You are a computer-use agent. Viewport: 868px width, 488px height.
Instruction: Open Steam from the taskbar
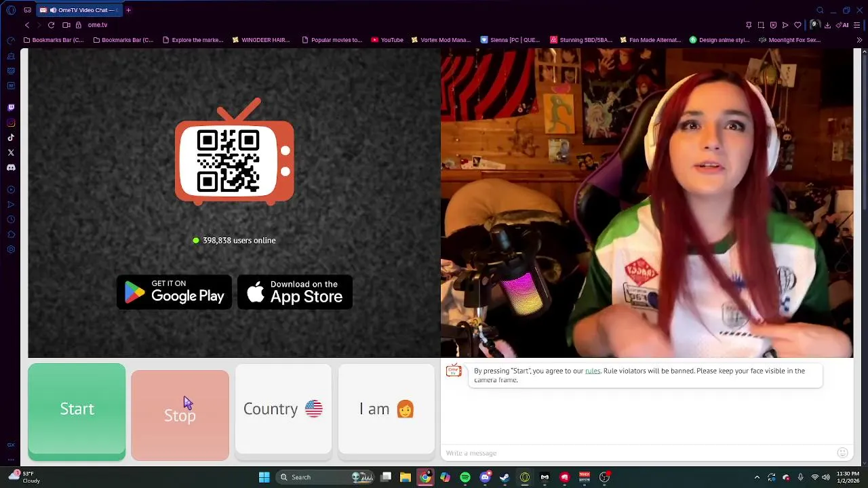point(505,477)
